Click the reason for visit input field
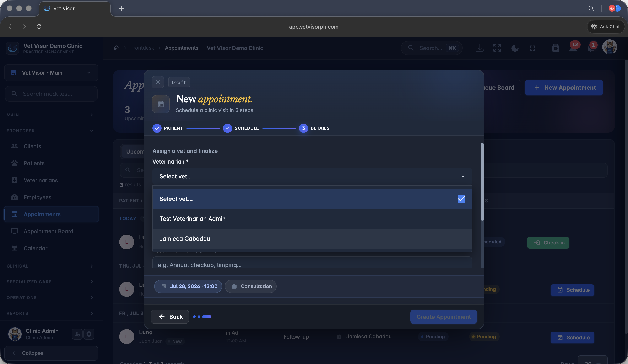This screenshot has width=628, height=364. tap(312, 263)
